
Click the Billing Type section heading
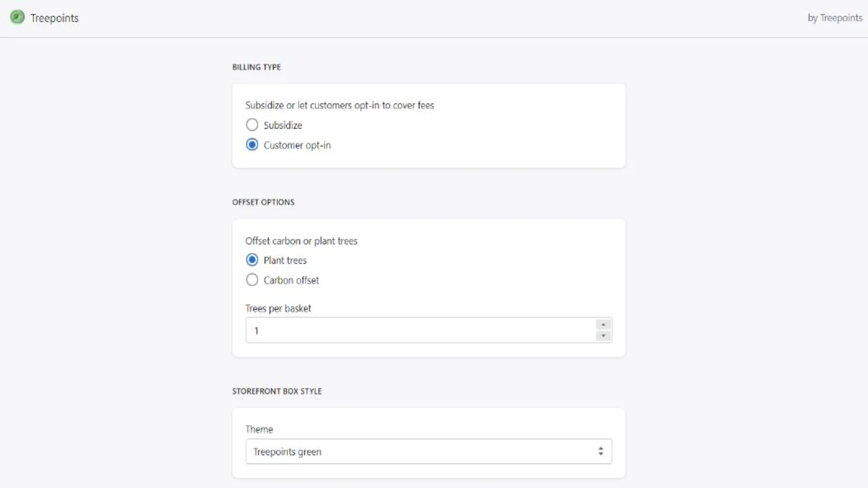(x=257, y=67)
